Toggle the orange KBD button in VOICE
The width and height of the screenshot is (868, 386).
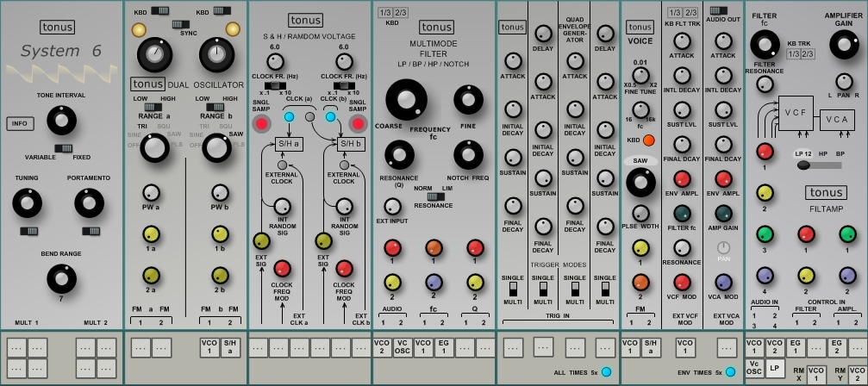[649, 140]
